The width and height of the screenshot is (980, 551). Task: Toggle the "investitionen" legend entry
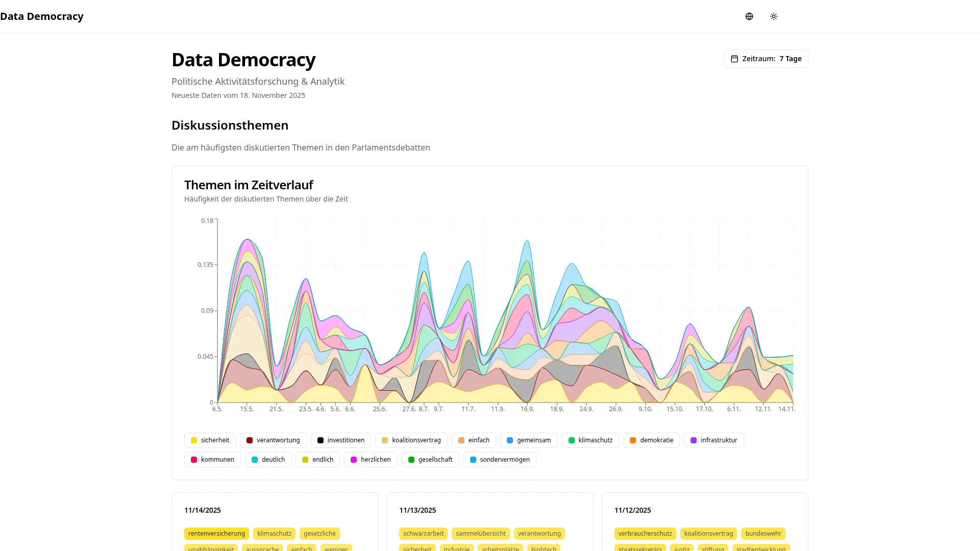point(340,440)
